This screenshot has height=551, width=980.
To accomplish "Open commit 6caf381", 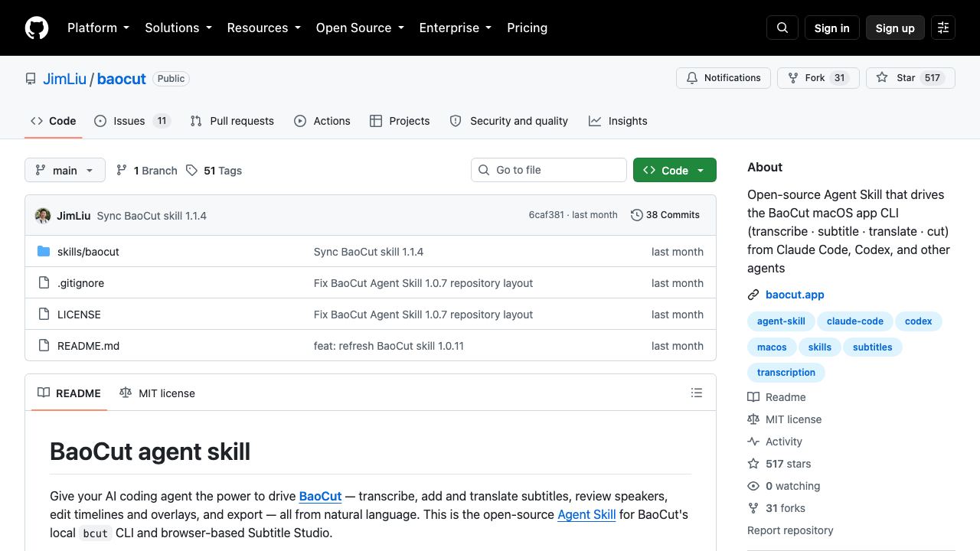I will click(x=546, y=215).
